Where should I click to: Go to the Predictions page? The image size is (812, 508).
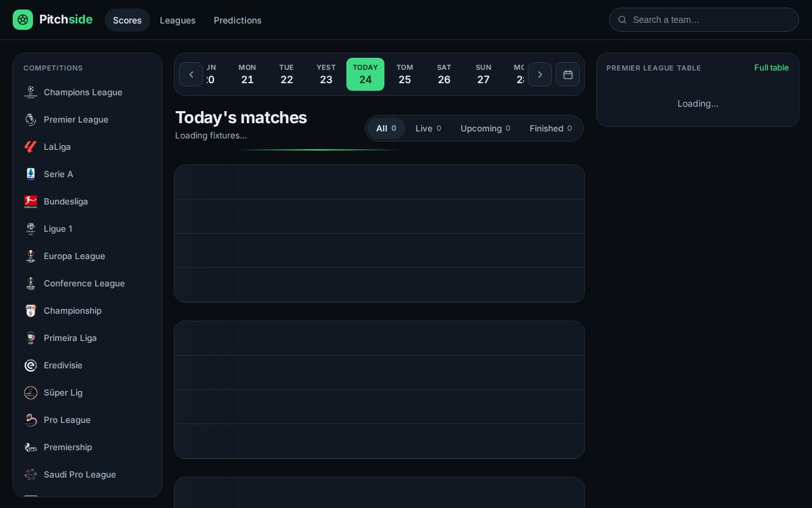[238, 20]
